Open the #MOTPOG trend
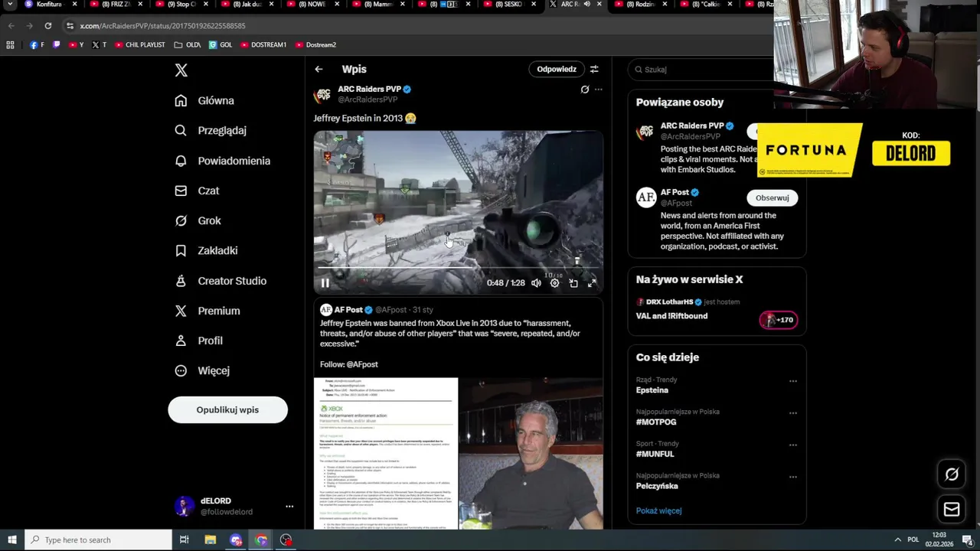This screenshot has height=551, width=980. (656, 422)
